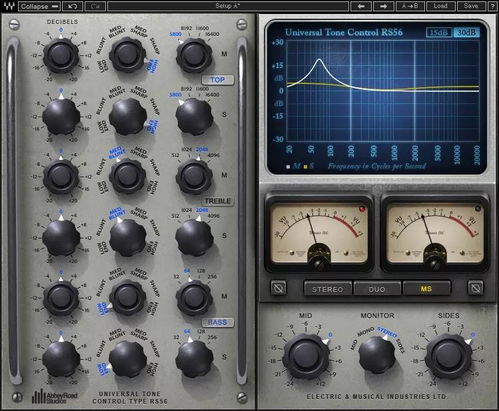Toggle right channel phase invert button
The width and height of the screenshot is (499, 411).
click(475, 288)
